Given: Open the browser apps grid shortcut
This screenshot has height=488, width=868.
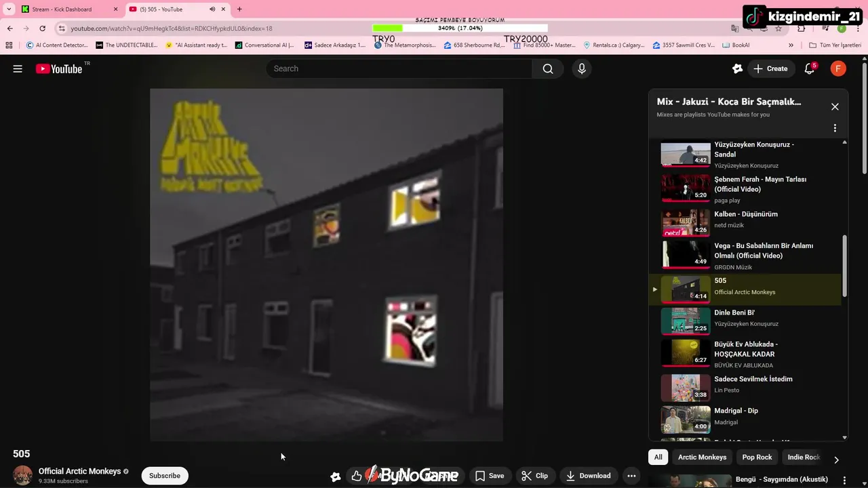Looking at the screenshot, I should (9, 45).
